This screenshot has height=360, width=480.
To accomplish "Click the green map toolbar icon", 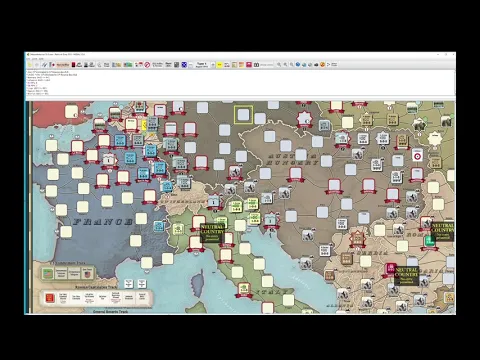I will click(x=128, y=65).
